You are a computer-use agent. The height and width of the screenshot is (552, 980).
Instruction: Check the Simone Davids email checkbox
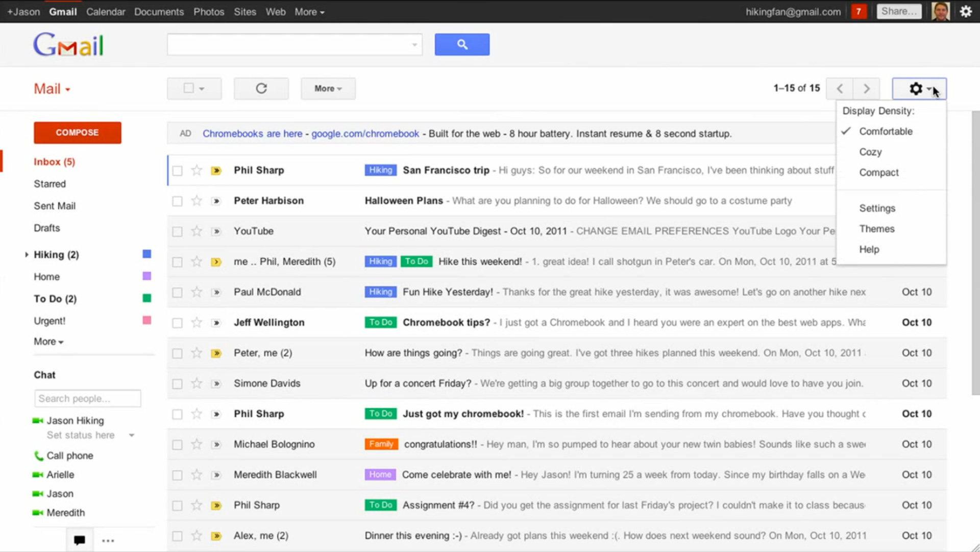pos(177,383)
